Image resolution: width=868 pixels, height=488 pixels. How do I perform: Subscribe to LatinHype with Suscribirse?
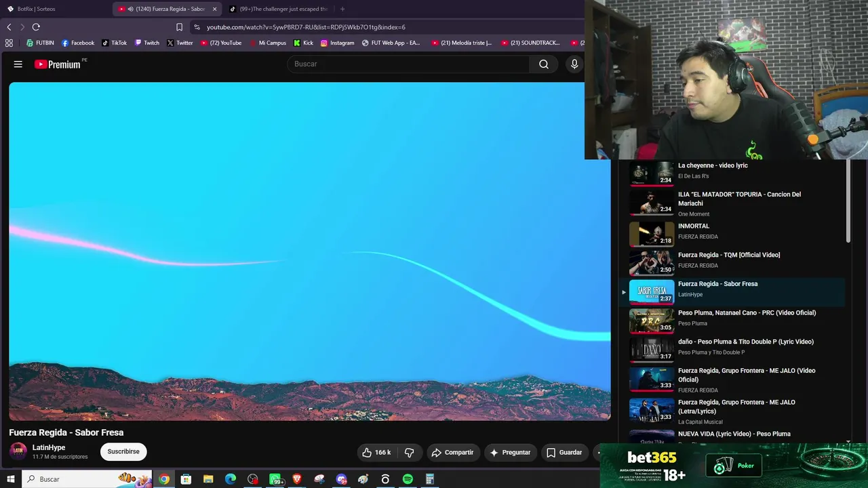point(123,451)
